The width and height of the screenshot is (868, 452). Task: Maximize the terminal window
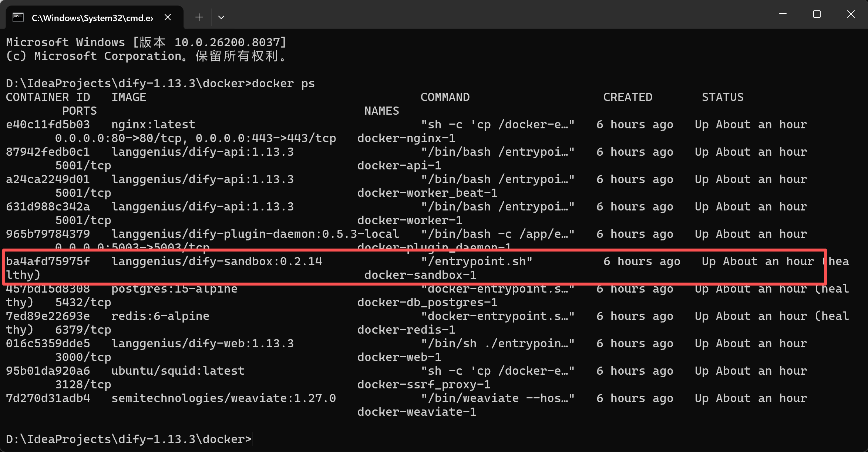tap(817, 14)
